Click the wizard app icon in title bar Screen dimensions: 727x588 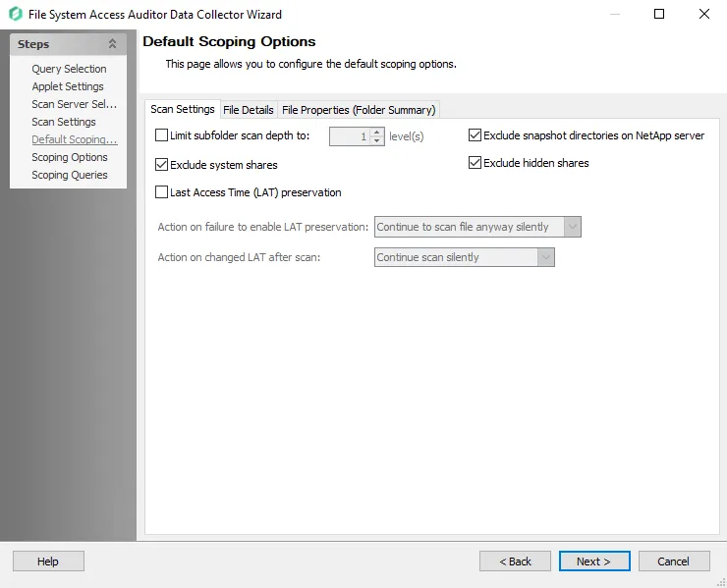pyautogui.click(x=16, y=14)
